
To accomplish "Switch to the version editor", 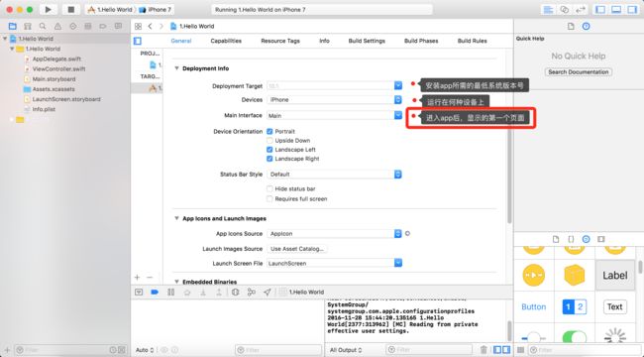I will pos(581,10).
